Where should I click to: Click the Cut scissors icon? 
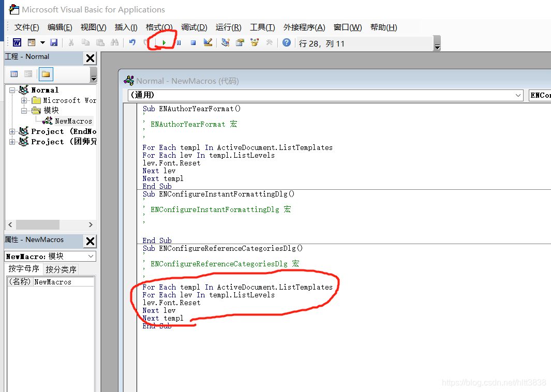click(71, 42)
